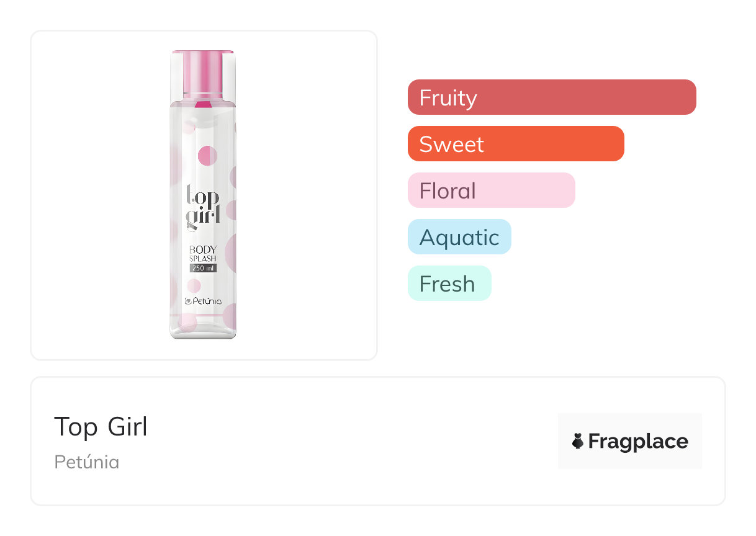Click the "Aquatic" label text
Viewport: 756px width, 536px height.
[x=459, y=238]
